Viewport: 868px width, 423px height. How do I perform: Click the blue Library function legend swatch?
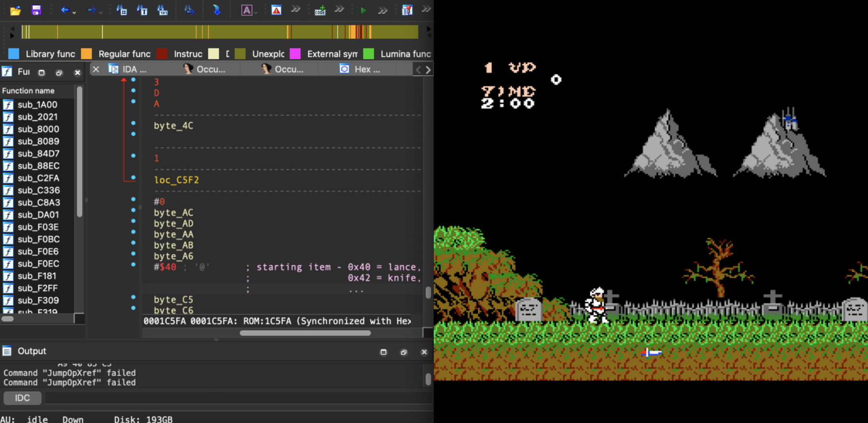(x=14, y=54)
